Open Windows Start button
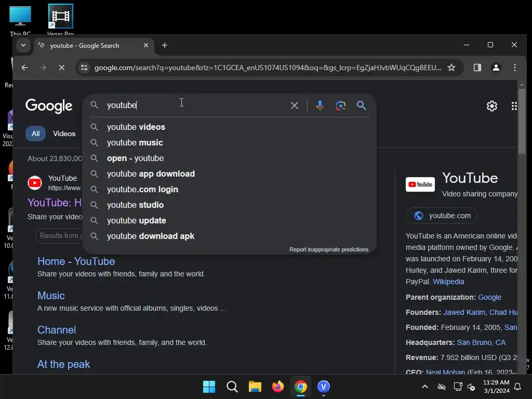The height and width of the screenshot is (399, 532). (x=209, y=387)
